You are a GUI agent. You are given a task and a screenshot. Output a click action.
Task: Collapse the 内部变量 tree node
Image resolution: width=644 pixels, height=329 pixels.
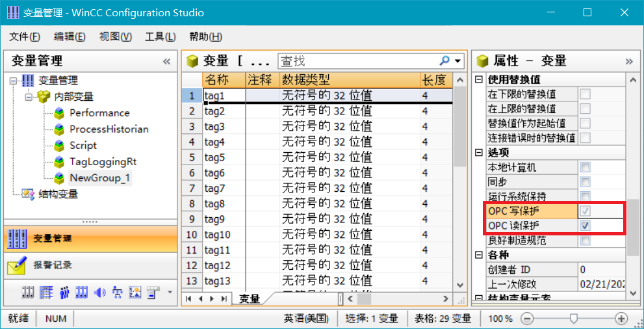pyautogui.click(x=29, y=97)
